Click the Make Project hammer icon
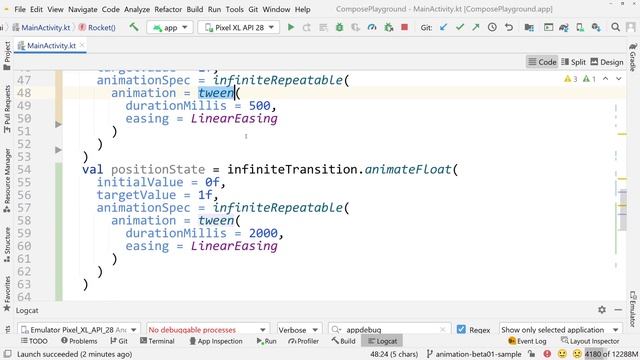The width and height of the screenshot is (640, 360). tap(134, 27)
